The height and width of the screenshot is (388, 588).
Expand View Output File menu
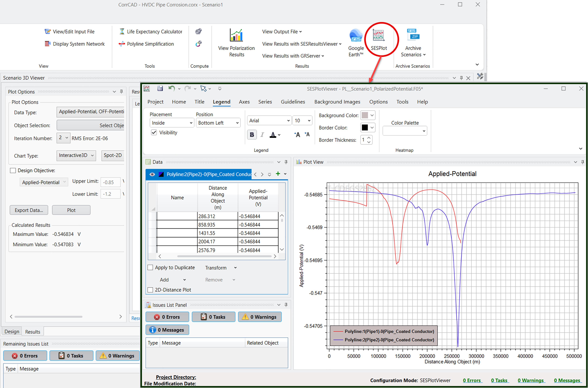[282, 31]
